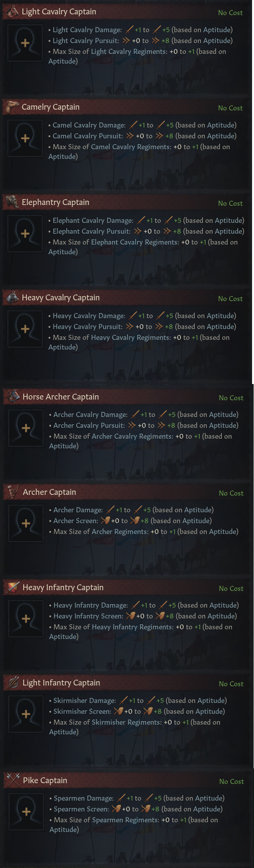The height and width of the screenshot is (868, 254).
Task: Fill the empty Heavy Cavalry Captain portrait
Action: 25,329
